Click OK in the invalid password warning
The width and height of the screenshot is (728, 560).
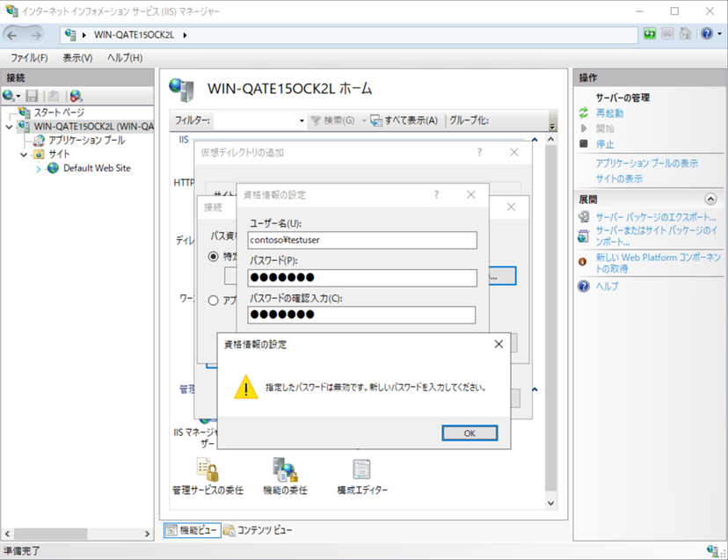pos(470,433)
